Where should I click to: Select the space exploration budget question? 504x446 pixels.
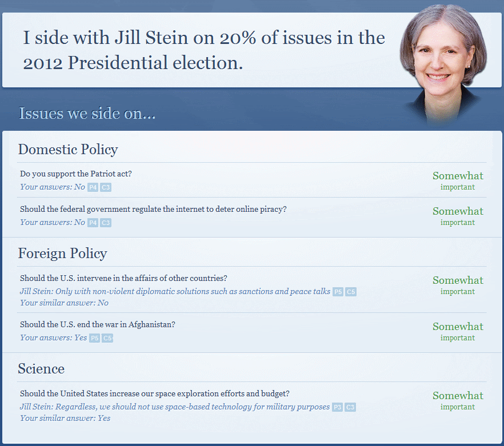(x=154, y=393)
